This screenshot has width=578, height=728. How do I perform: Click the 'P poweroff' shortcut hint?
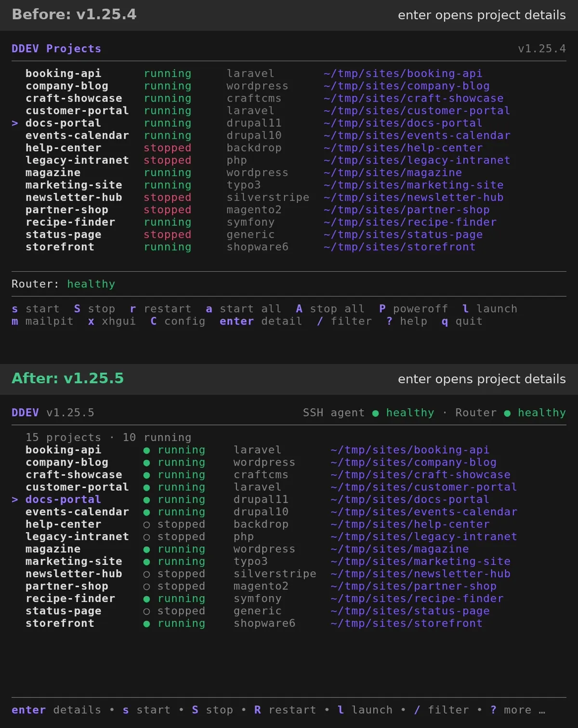click(x=413, y=309)
